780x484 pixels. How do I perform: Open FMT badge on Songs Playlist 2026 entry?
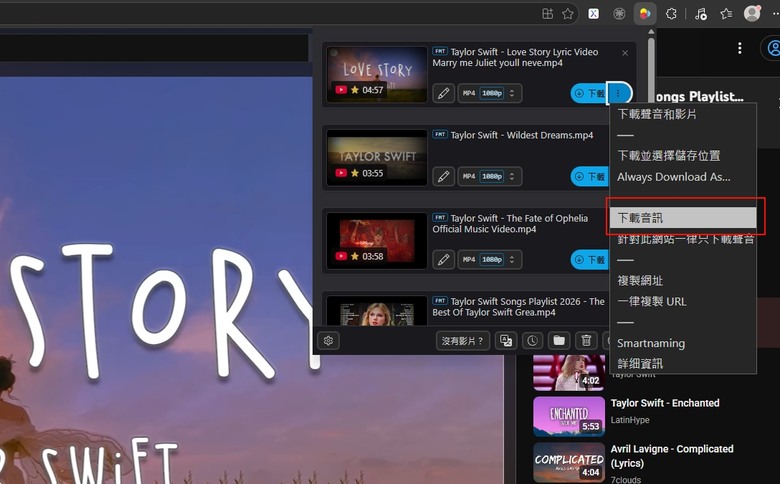440,300
